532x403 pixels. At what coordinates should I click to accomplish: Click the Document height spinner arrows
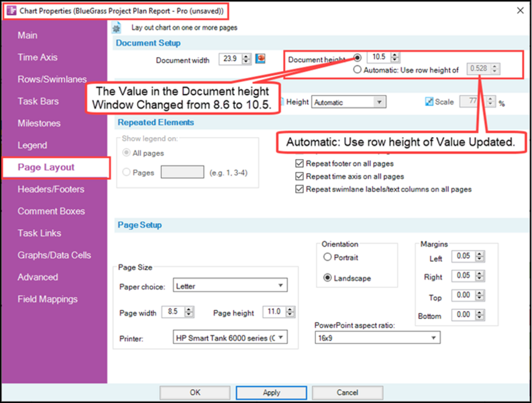[x=394, y=56]
